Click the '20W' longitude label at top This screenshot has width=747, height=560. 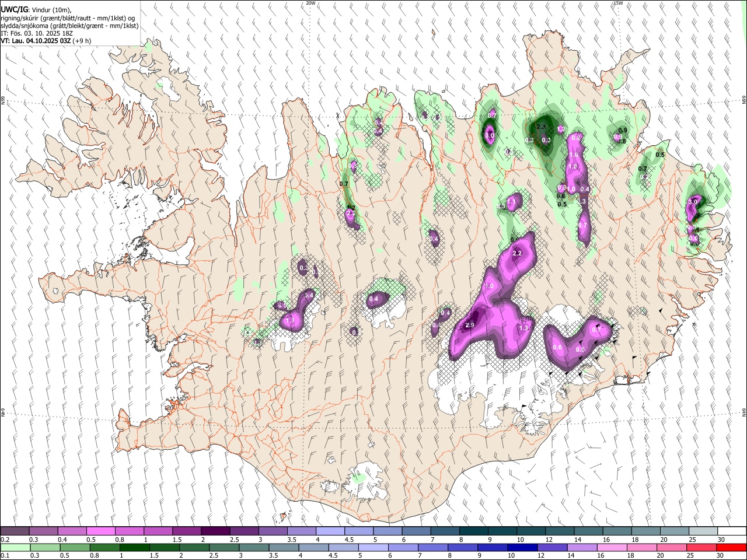click(x=310, y=3)
